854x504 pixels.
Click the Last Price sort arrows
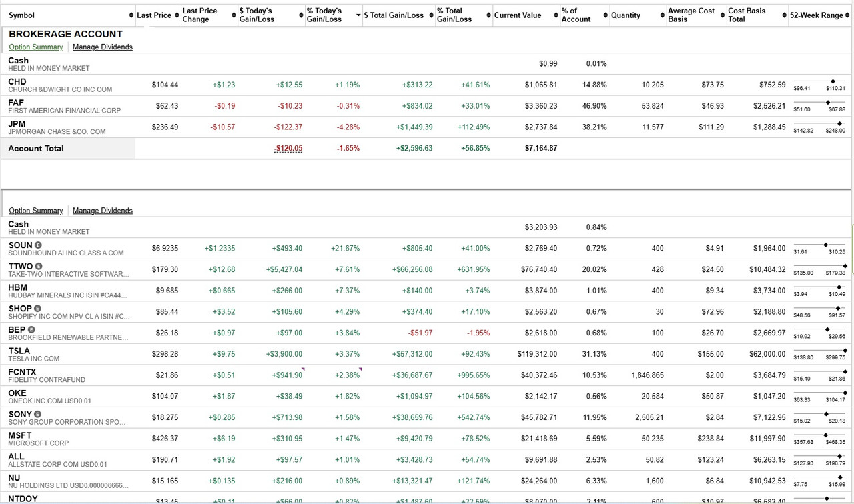177,15
